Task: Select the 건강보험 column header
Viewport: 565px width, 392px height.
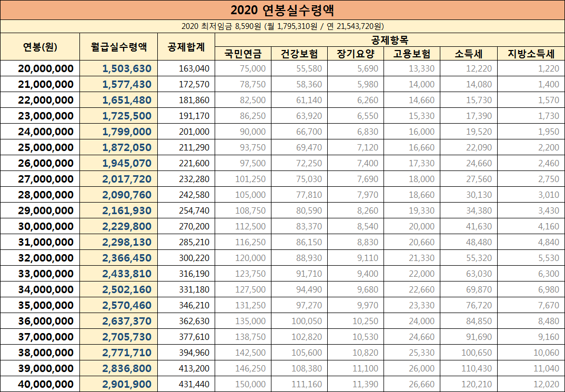Action: pyautogui.click(x=299, y=53)
